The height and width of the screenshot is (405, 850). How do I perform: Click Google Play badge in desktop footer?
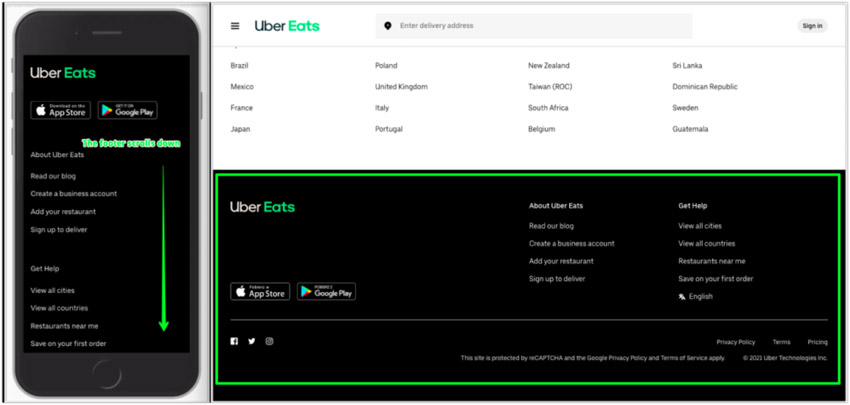(326, 291)
